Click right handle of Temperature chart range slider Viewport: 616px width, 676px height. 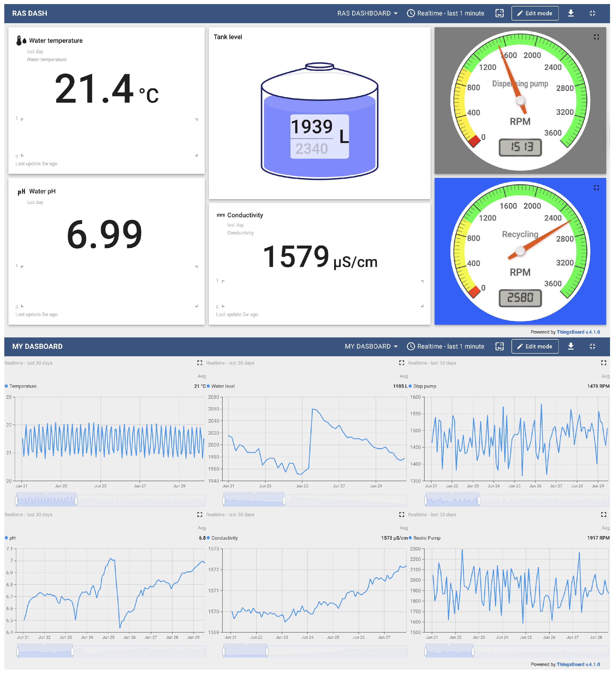coord(76,501)
